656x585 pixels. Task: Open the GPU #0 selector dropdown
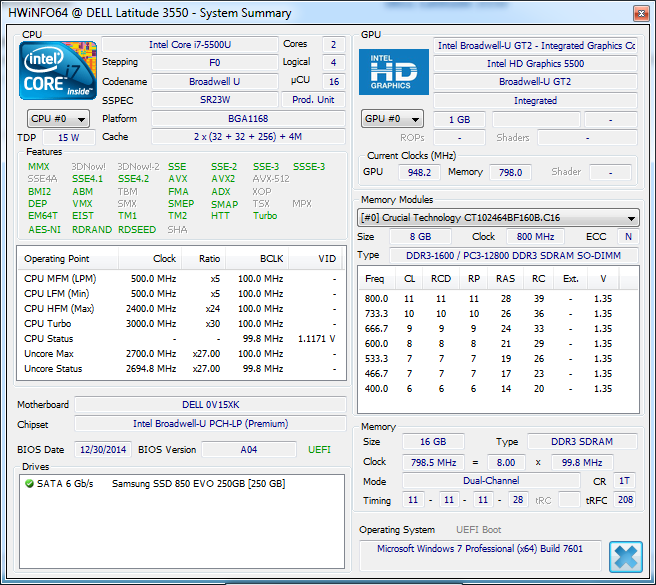click(392, 119)
